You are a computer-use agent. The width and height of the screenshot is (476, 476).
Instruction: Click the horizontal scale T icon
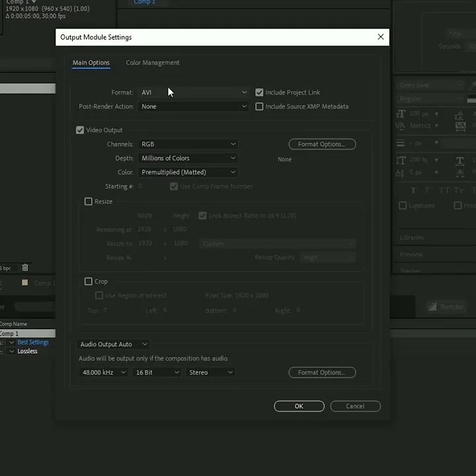[x=460, y=161]
